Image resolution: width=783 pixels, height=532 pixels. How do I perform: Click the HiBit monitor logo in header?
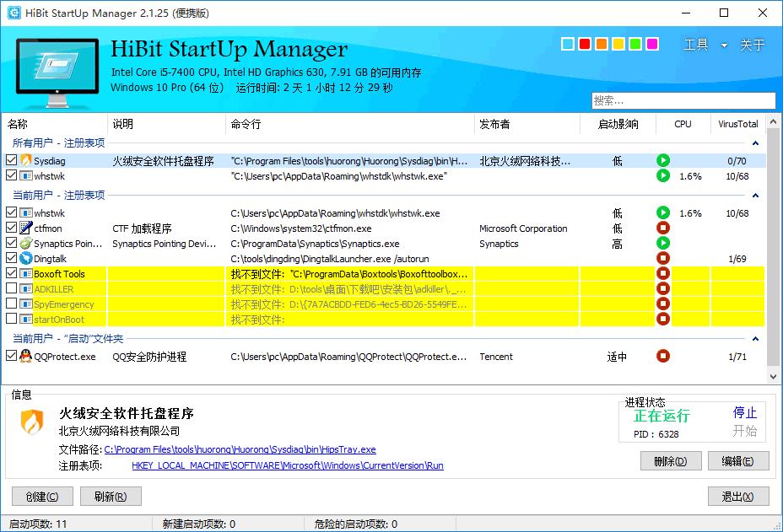(x=57, y=72)
